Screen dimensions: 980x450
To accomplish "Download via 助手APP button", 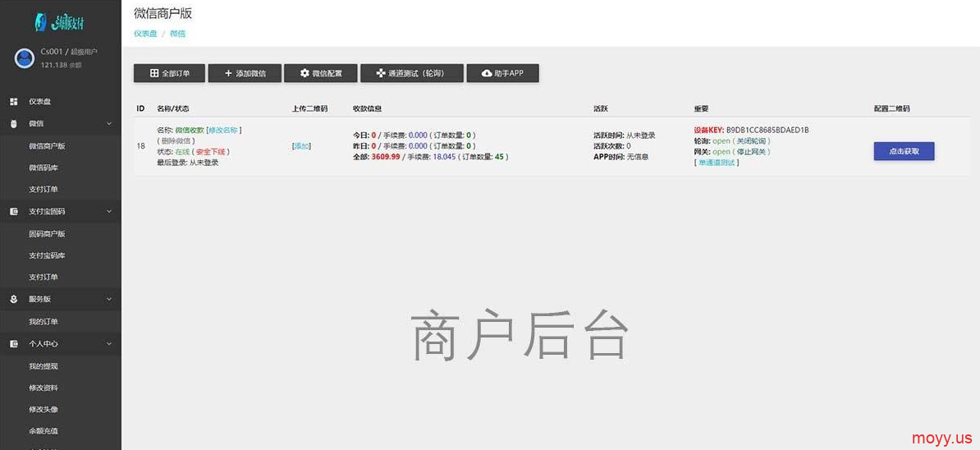I will coord(502,73).
